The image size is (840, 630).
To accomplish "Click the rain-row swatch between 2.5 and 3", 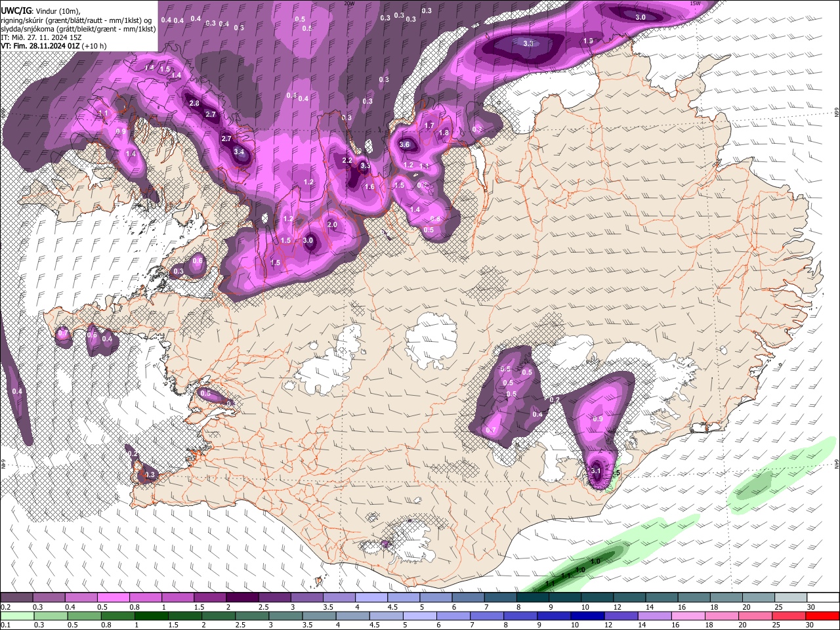I will coord(252,616).
